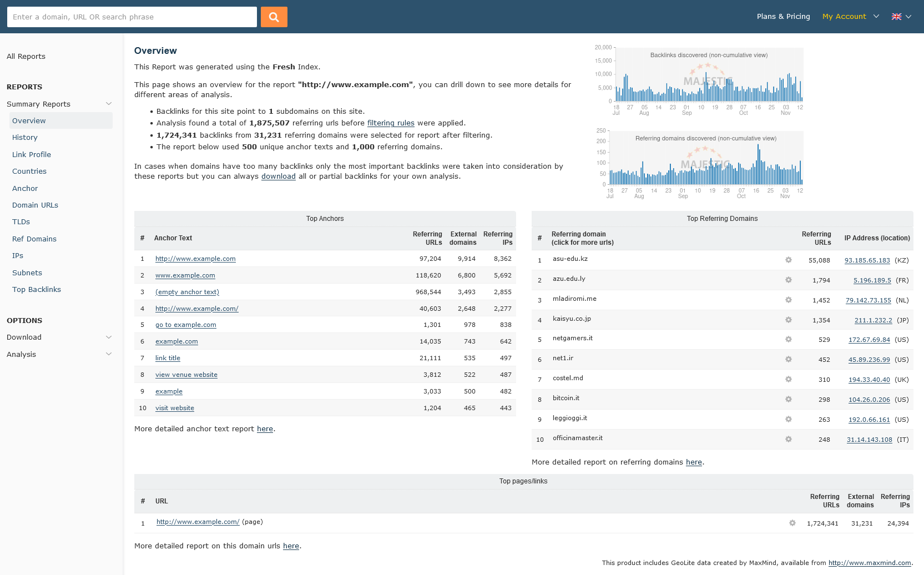Click the gear icon beside netgamers.it

(x=788, y=339)
